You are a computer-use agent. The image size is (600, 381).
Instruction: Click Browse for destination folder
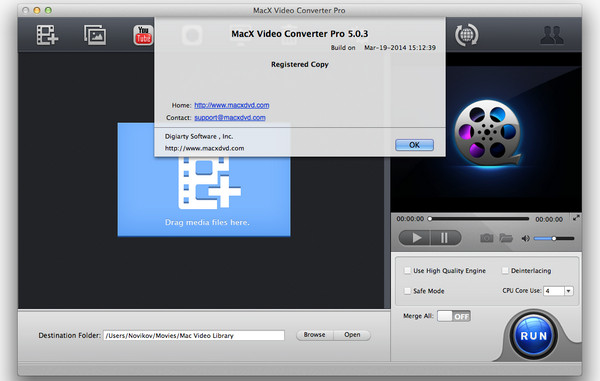[315, 335]
